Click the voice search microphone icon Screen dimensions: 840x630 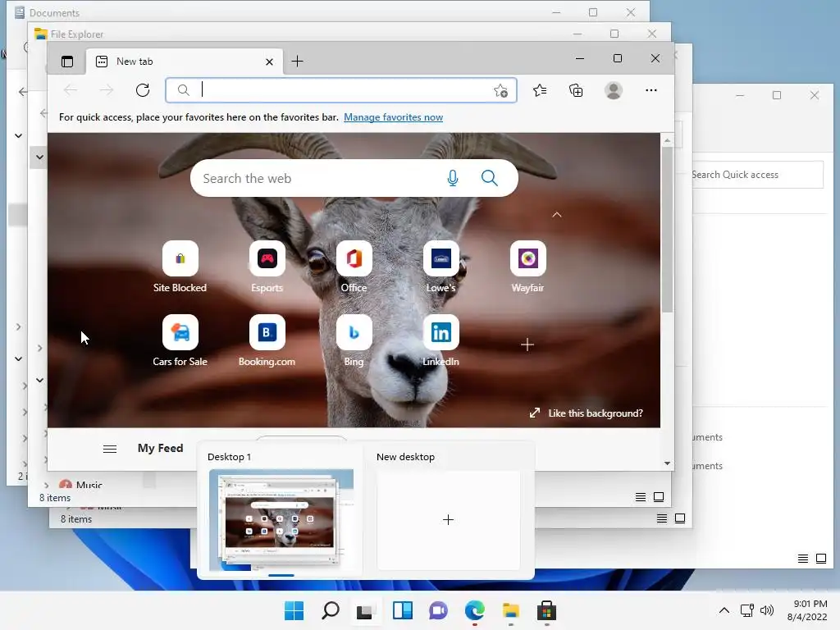point(453,178)
